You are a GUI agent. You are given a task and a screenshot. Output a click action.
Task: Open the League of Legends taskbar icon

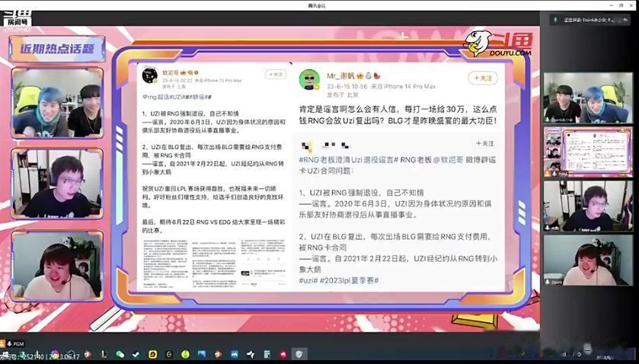pyautogui.click(x=104, y=354)
